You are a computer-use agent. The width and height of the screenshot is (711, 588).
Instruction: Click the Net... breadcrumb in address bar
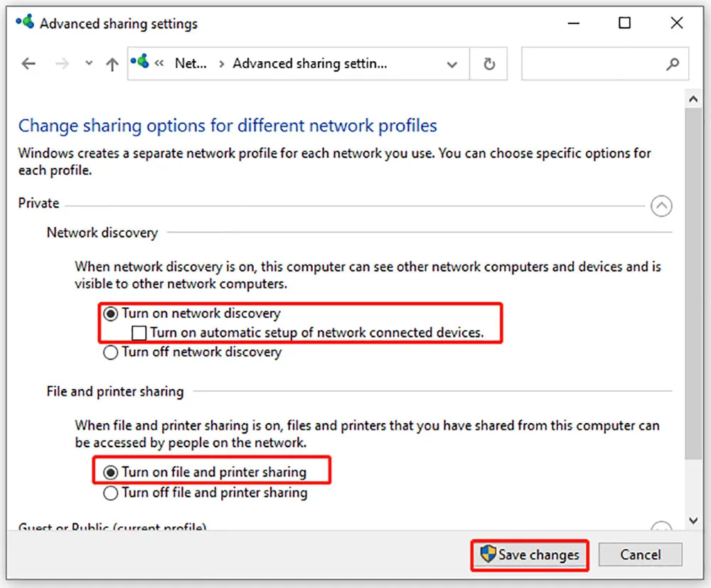point(190,64)
